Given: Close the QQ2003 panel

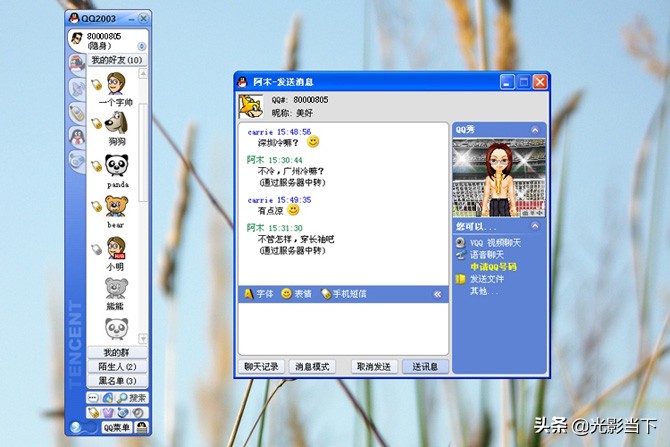Looking at the screenshot, I should point(144,18).
